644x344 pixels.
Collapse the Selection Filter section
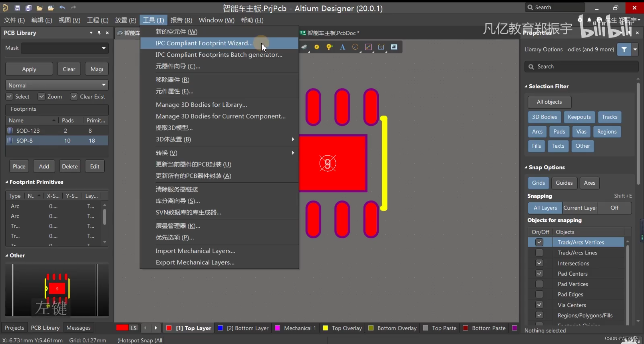coord(526,86)
